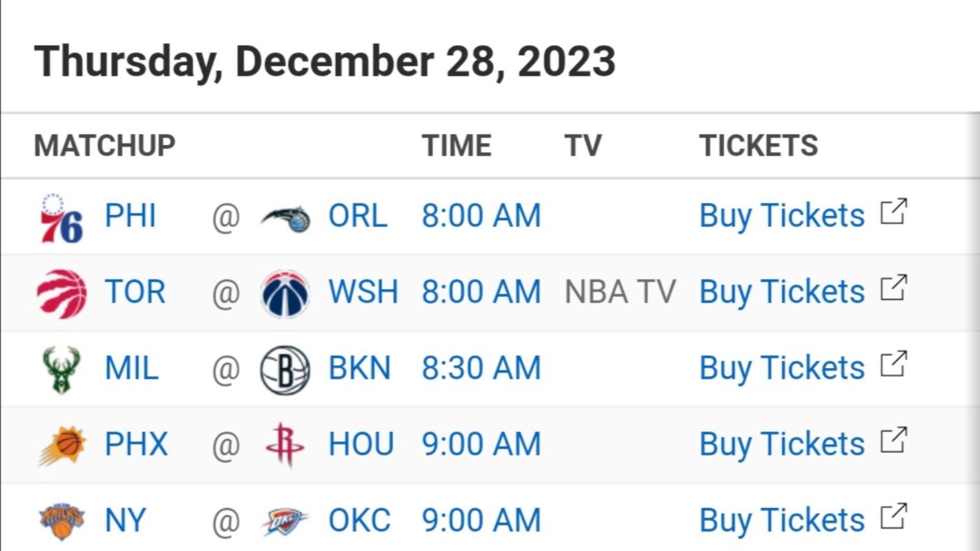Viewport: 980px width, 551px height.
Task: Click external link icon for PHI game tickets
Action: click(x=894, y=211)
